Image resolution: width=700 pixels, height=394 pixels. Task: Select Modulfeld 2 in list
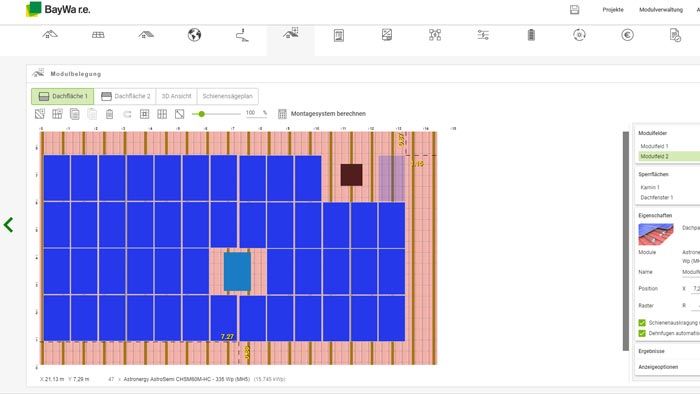tap(668, 156)
